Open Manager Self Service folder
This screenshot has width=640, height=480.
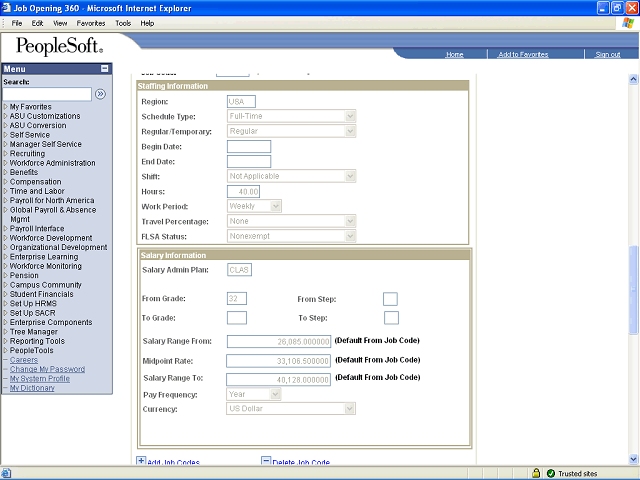46,144
